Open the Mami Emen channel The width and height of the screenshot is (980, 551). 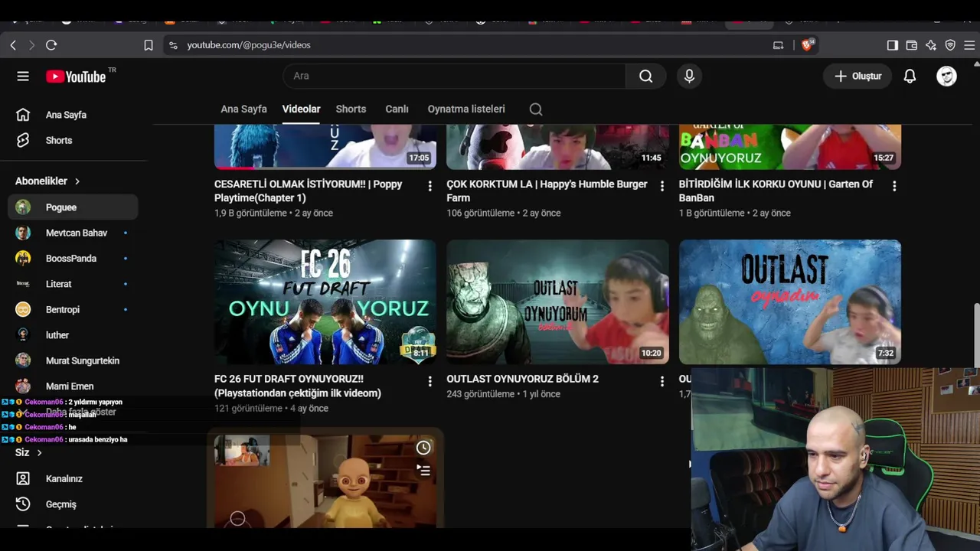(73, 386)
